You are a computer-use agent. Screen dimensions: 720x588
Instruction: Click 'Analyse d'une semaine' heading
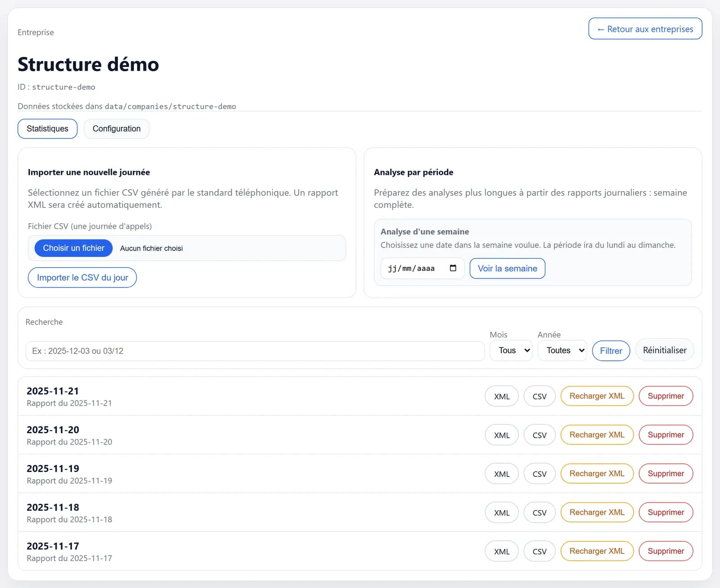425,232
